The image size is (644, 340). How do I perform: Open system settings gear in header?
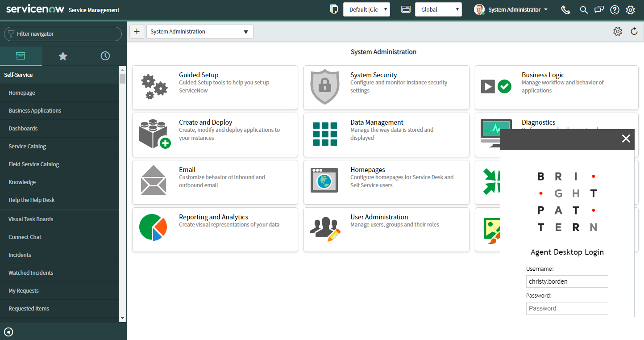(630, 10)
